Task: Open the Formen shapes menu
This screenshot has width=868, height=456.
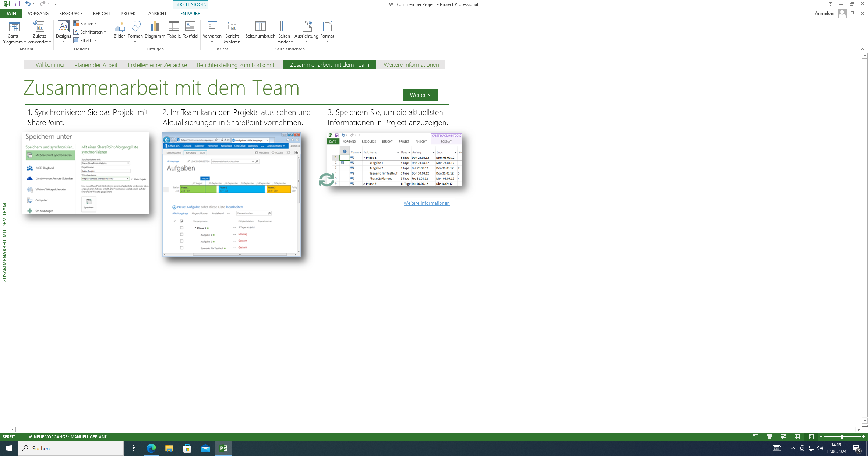Action: pos(135,32)
